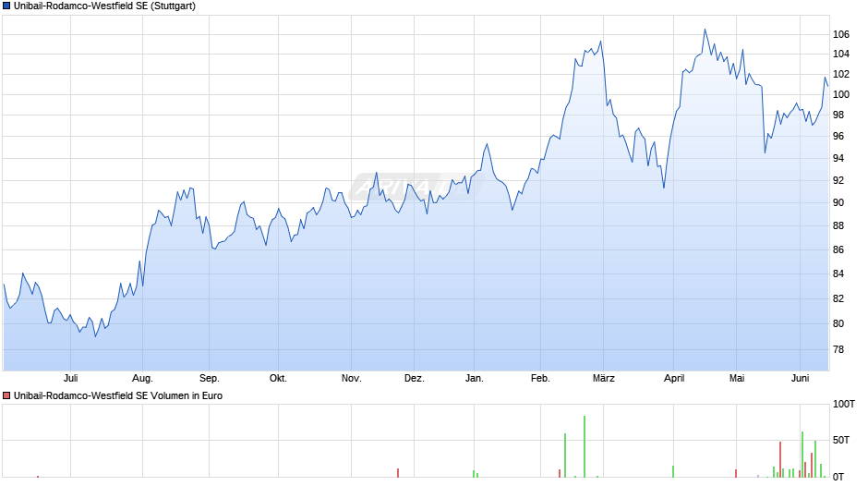868x486 pixels.
Task: Click the 'Unibail-Rodamco-Westfield SE Volumen in Euro' label
Action: 118,395
